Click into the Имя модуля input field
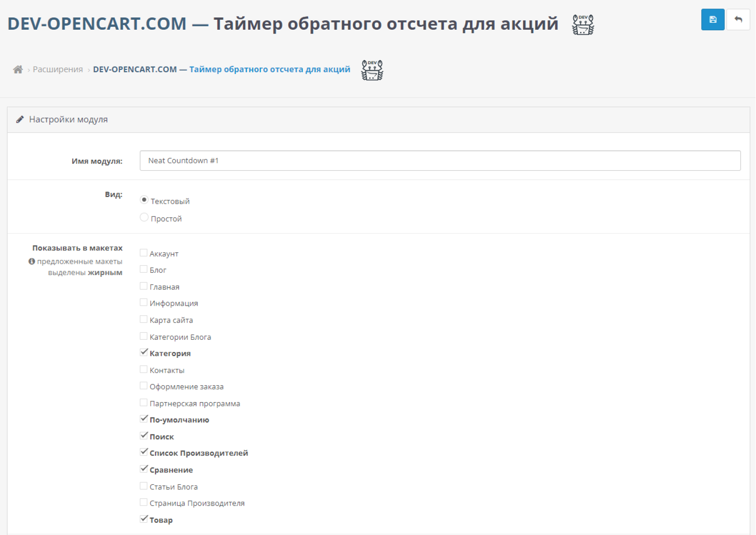Viewport: 756px width, 535px height. click(440, 161)
